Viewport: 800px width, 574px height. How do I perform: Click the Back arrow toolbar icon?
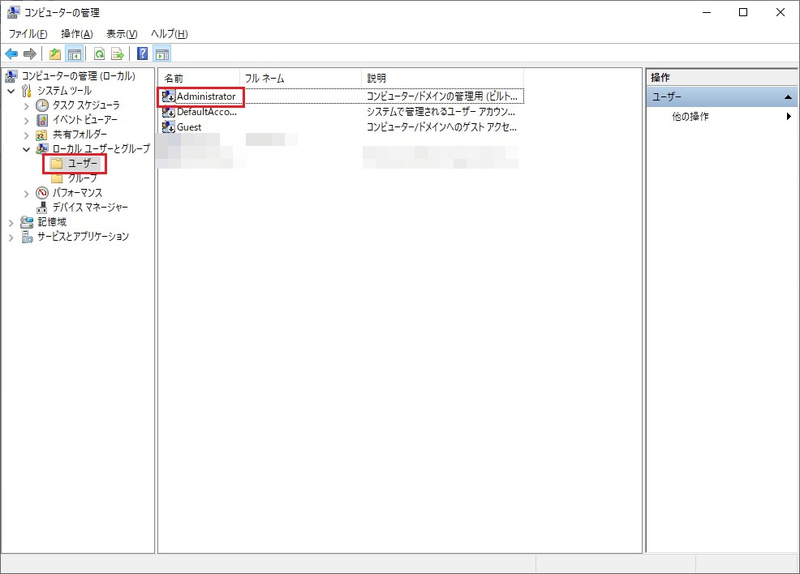coord(11,54)
